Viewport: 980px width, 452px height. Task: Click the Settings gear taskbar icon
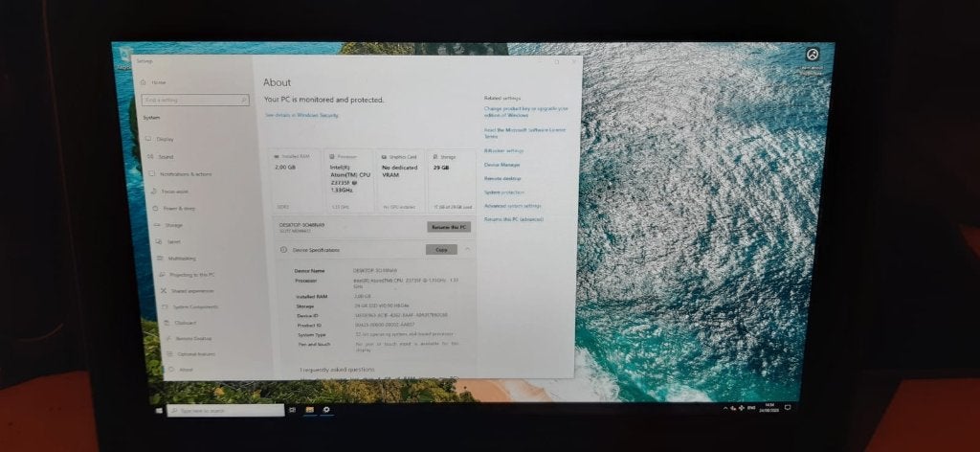point(326,410)
